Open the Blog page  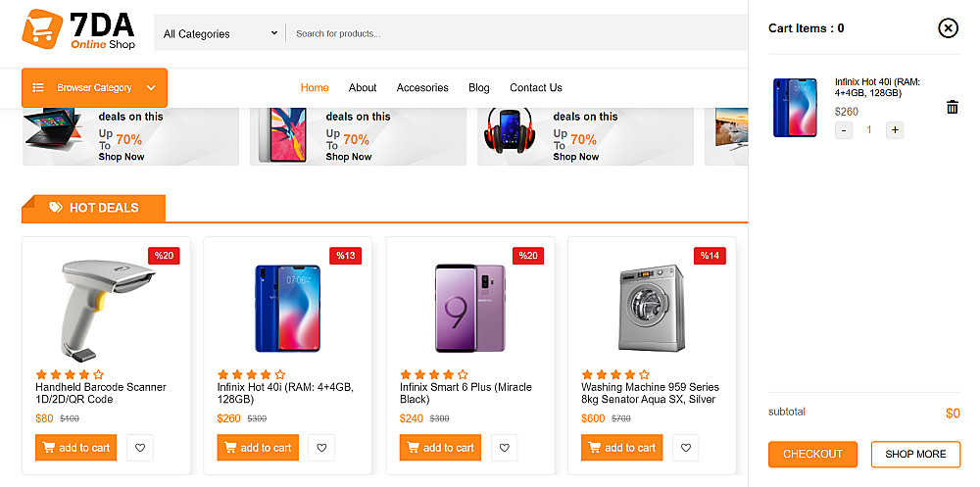479,87
